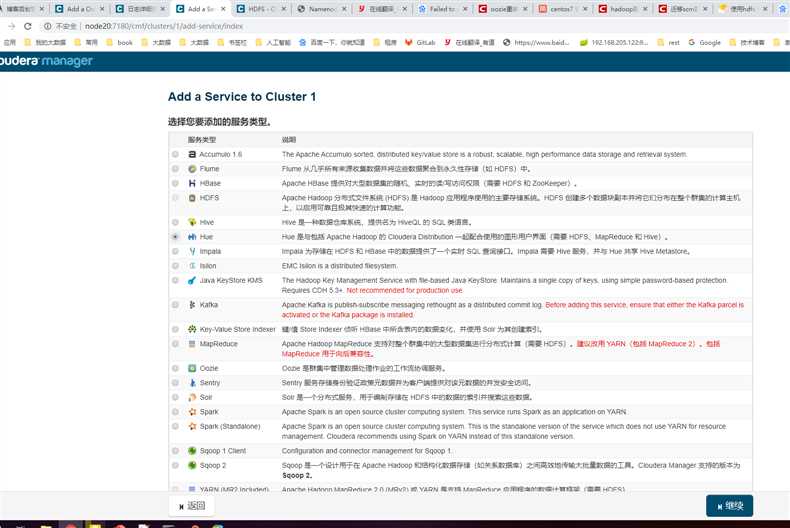Click the Spark star icon
The image size is (790, 528).
tap(192, 412)
